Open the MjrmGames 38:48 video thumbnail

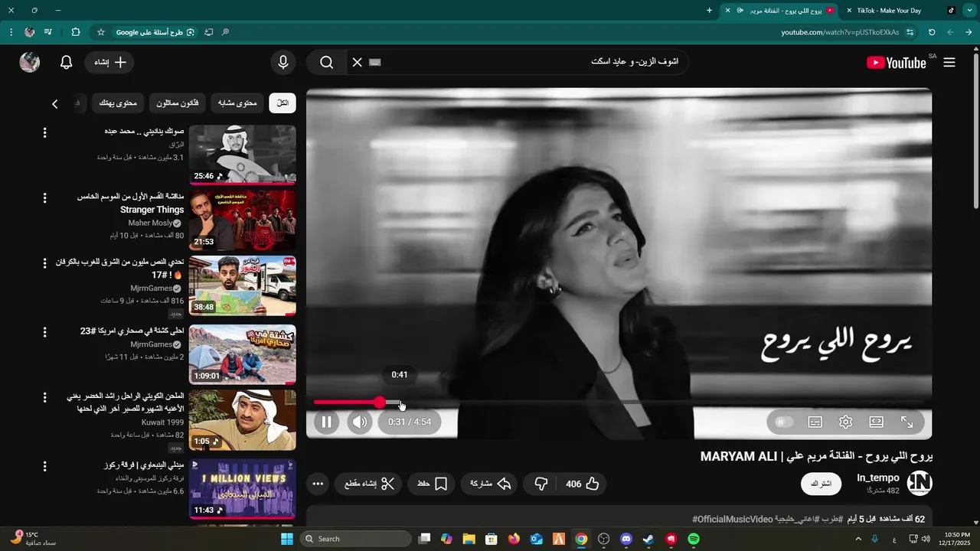click(243, 286)
